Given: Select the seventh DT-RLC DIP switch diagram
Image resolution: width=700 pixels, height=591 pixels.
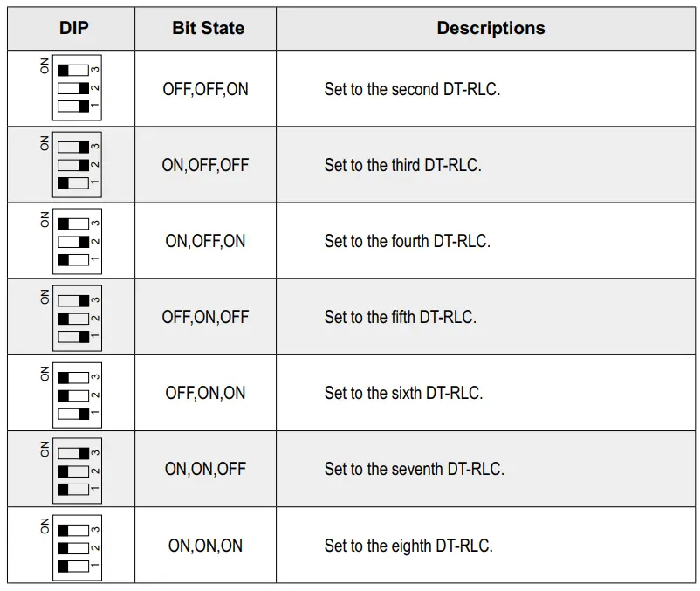Looking at the screenshot, I should (77, 470).
